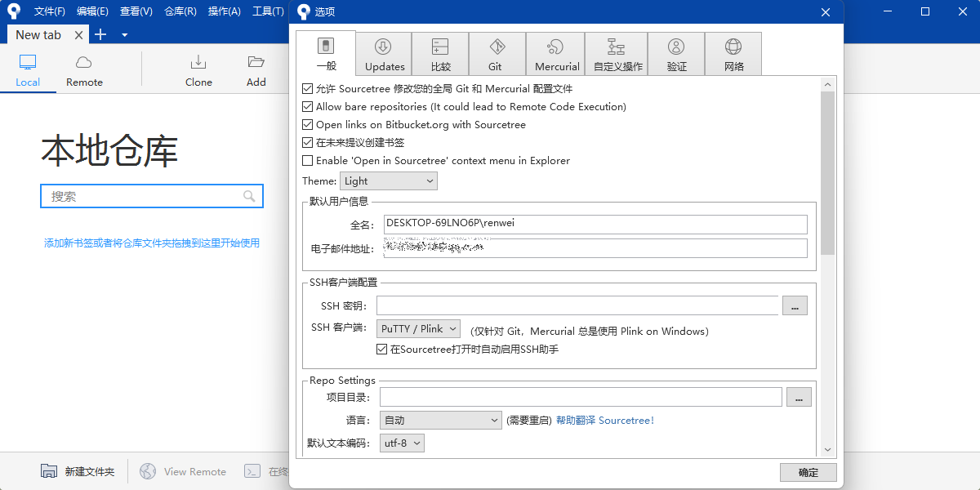
Task: Switch to the 网络 options tab
Action: tap(733, 54)
